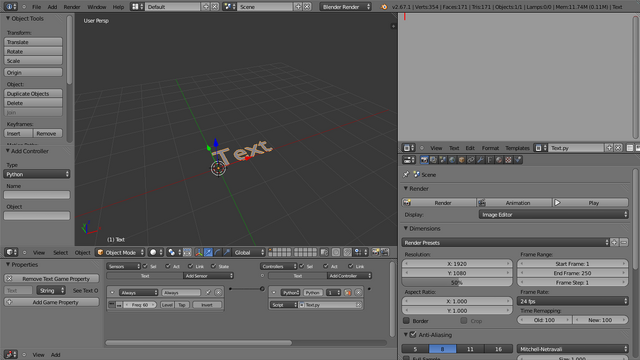Click the Origin button

[x=33, y=72]
